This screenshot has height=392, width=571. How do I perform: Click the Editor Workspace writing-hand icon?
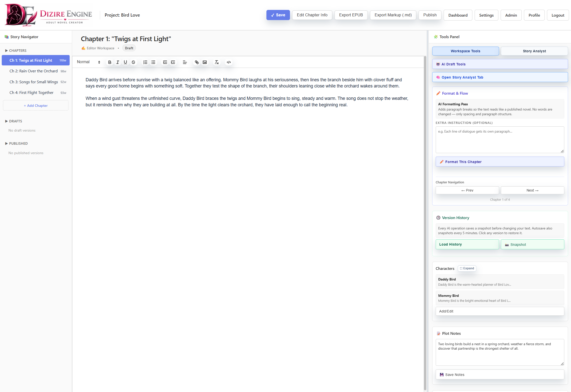click(83, 48)
